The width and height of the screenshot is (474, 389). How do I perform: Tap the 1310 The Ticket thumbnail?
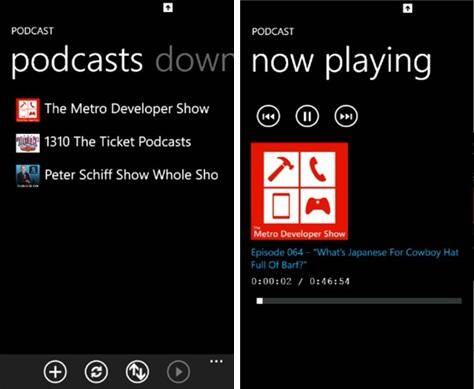[28, 143]
